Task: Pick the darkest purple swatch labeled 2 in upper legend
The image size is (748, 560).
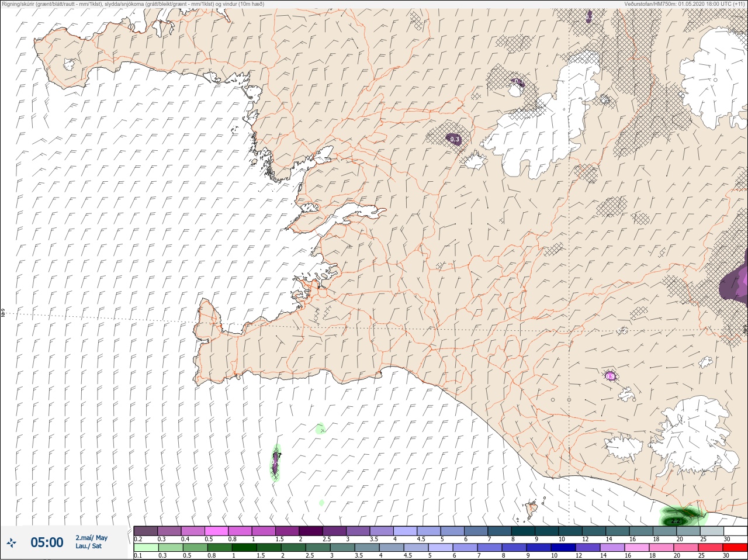Action: point(311,531)
